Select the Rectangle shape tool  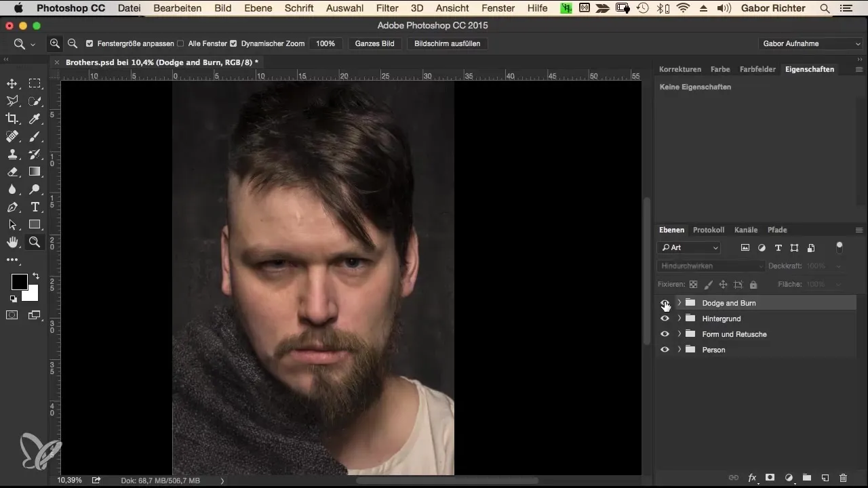35,224
